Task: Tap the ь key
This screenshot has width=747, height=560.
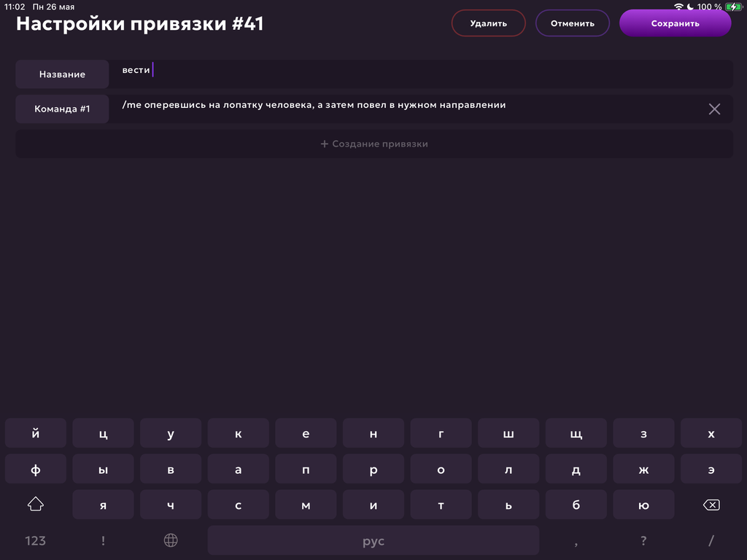Action: pos(508,505)
